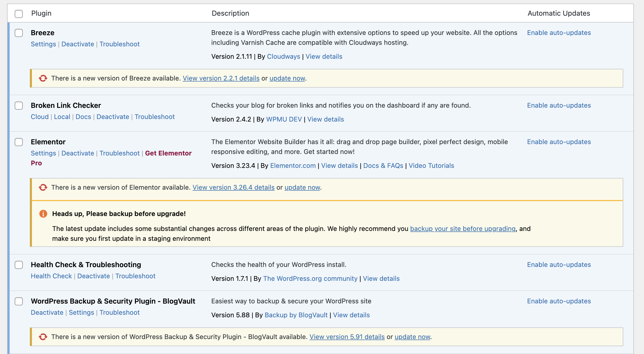Tick the Elementor plugin checkbox
This screenshot has height=354, width=644.
19,142
